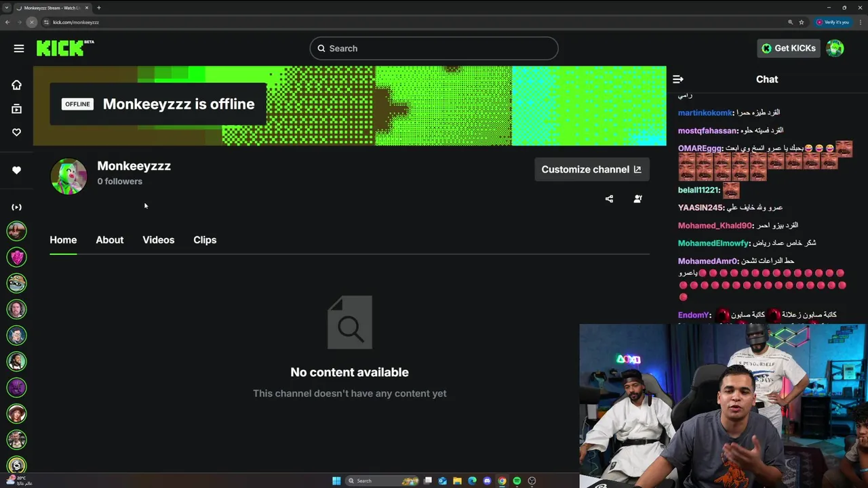868x488 pixels.
Task: Open Chrome three-dot menu
Action: coord(859,22)
